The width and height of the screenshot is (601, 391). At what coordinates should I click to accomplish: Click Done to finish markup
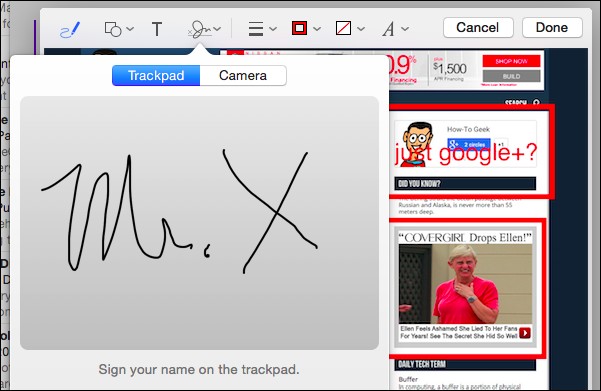click(552, 28)
